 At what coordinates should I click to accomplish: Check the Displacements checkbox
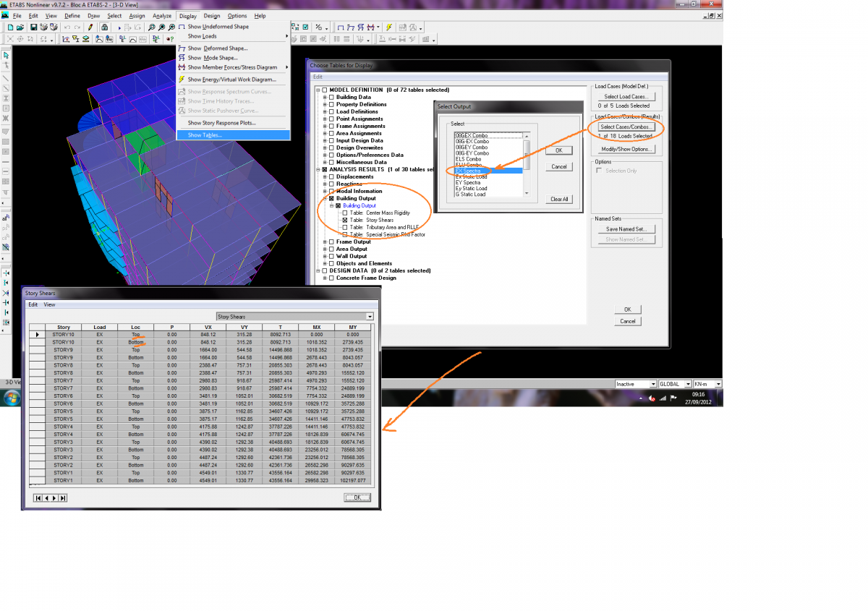pyautogui.click(x=332, y=176)
